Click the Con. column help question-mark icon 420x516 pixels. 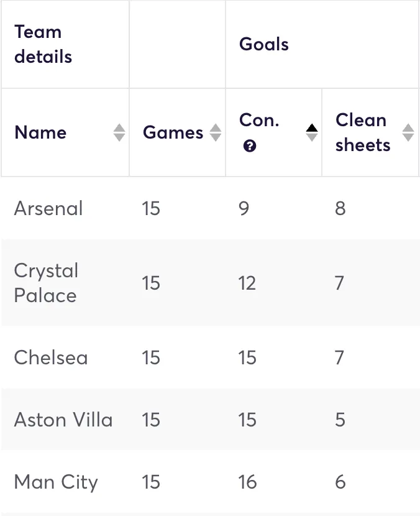tap(250, 145)
